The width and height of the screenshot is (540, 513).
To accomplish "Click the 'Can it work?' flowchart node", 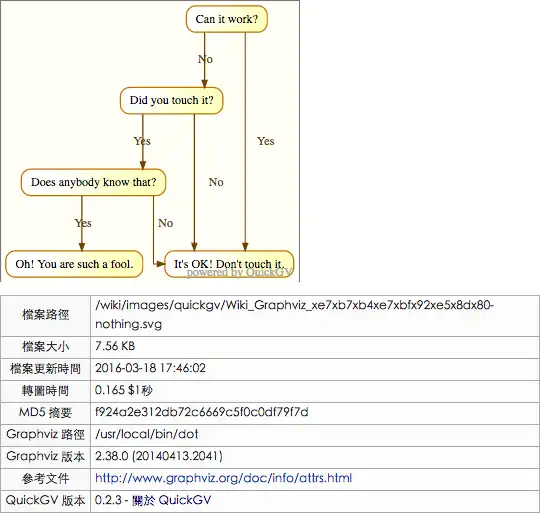I will pyautogui.click(x=227, y=19).
